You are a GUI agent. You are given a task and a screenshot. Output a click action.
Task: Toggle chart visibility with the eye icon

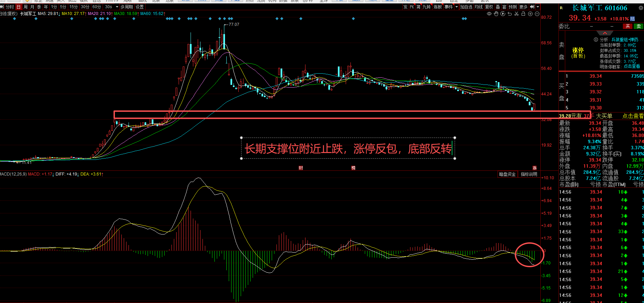click(x=489, y=14)
